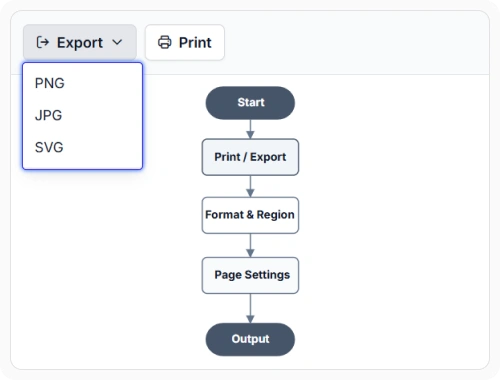Click the Print button
500x380 pixels.
pos(185,42)
